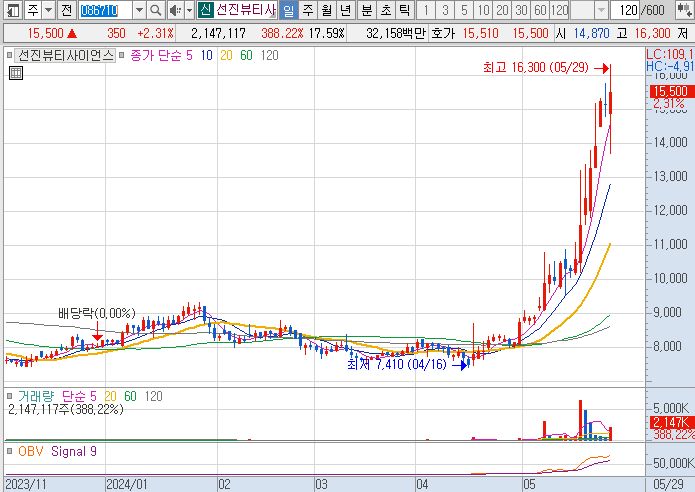Click the candle count field showing 120
695x492 pixels.
click(626, 10)
